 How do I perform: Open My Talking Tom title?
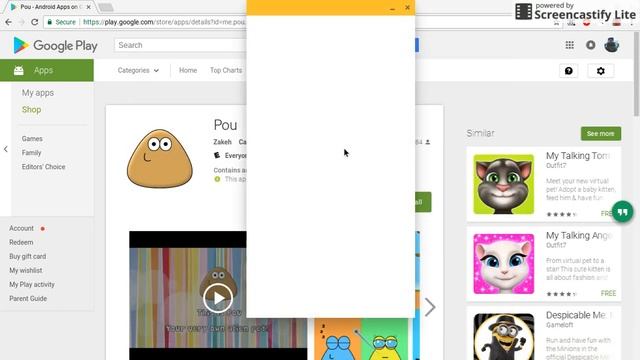(578, 156)
